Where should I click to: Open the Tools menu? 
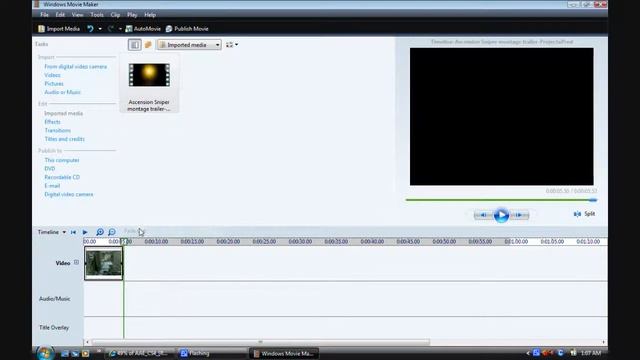(x=97, y=15)
